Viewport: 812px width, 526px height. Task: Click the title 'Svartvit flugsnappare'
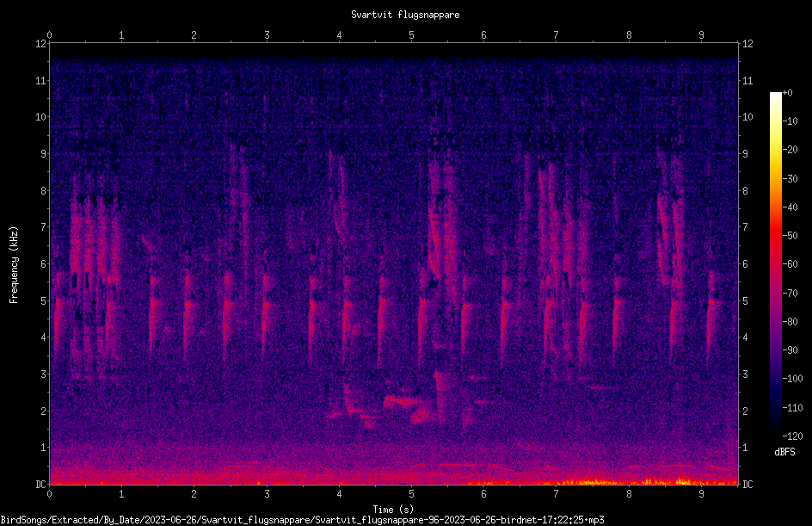(x=405, y=15)
